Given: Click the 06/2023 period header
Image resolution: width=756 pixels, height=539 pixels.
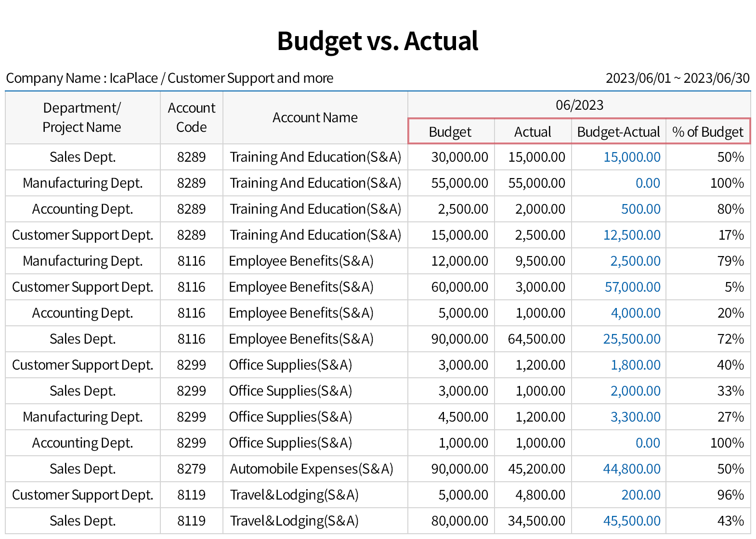Looking at the screenshot, I should (579, 105).
